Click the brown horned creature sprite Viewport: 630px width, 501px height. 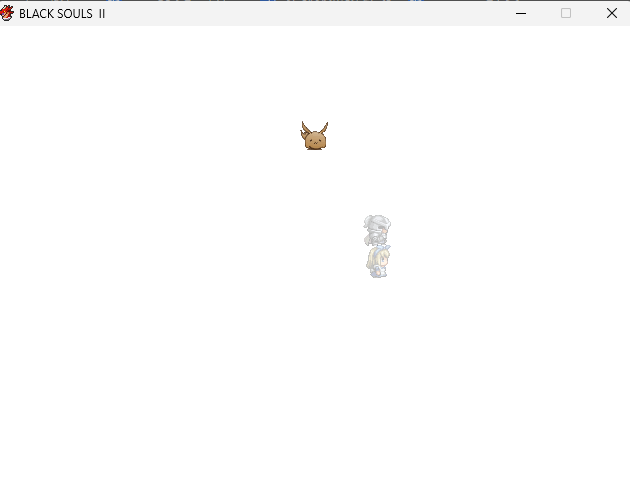[314, 136]
